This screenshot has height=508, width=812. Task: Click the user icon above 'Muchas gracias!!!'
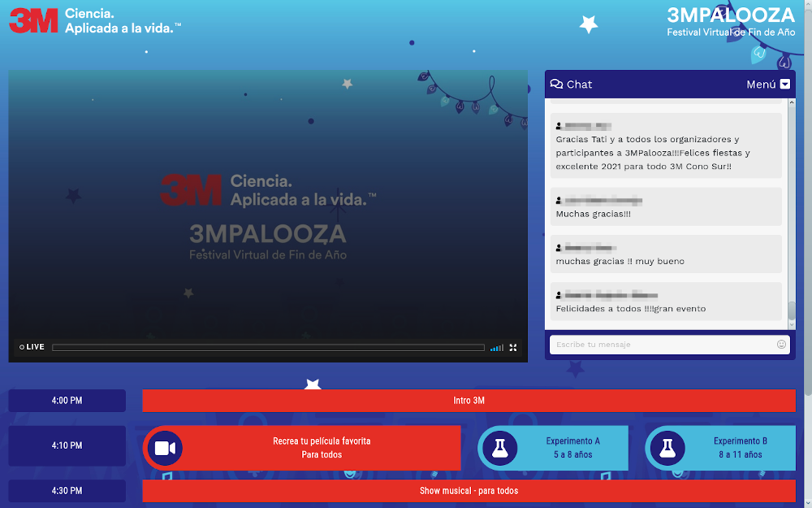pos(559,201)
